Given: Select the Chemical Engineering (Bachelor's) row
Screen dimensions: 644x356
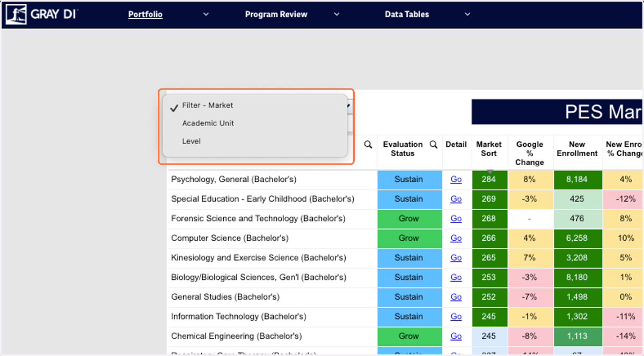Looking at the screenshot, I should [x=236, y=336].
